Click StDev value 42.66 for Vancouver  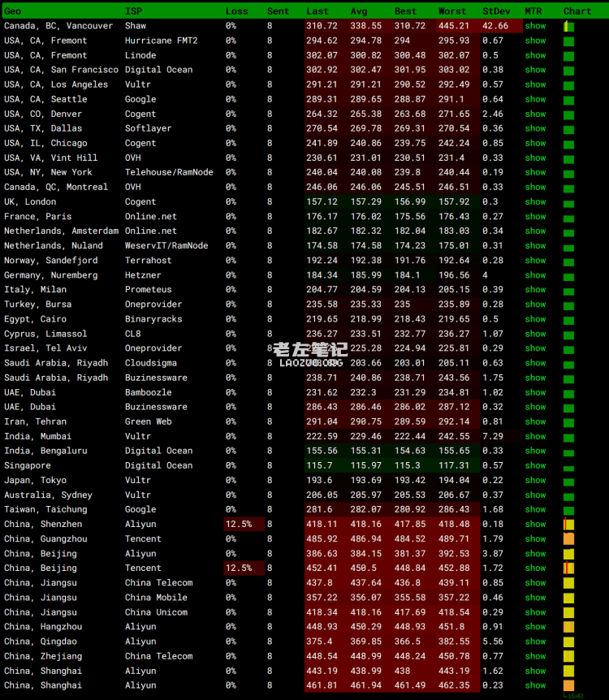(x=495, y=26)
